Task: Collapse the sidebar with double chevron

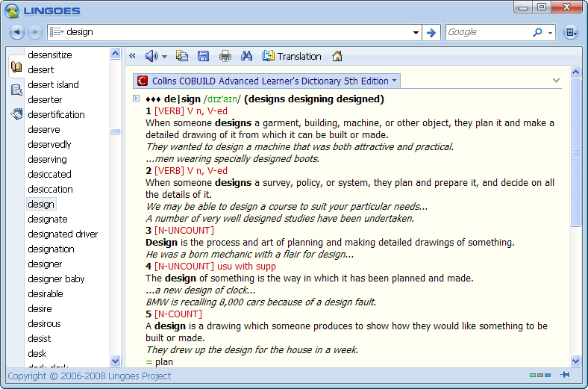Action: (132, 56)
